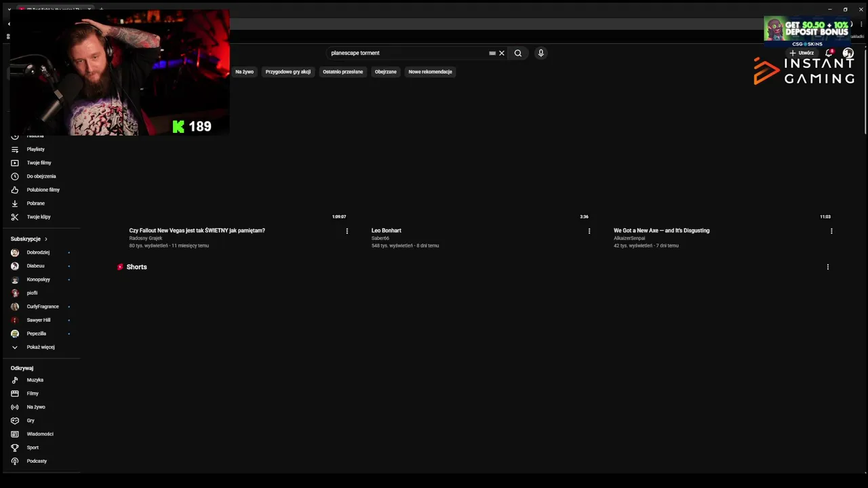Open Muzyka in Odkrywaj section

41,380
